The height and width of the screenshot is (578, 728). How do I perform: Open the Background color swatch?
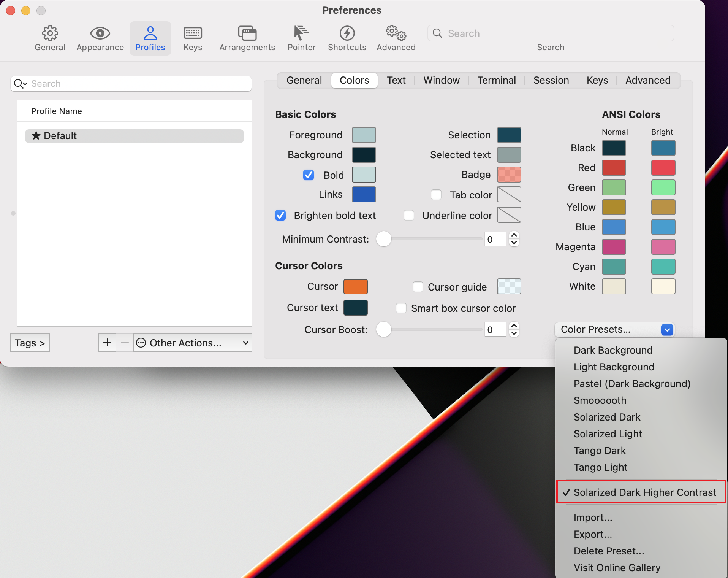(x=364, y=155)
